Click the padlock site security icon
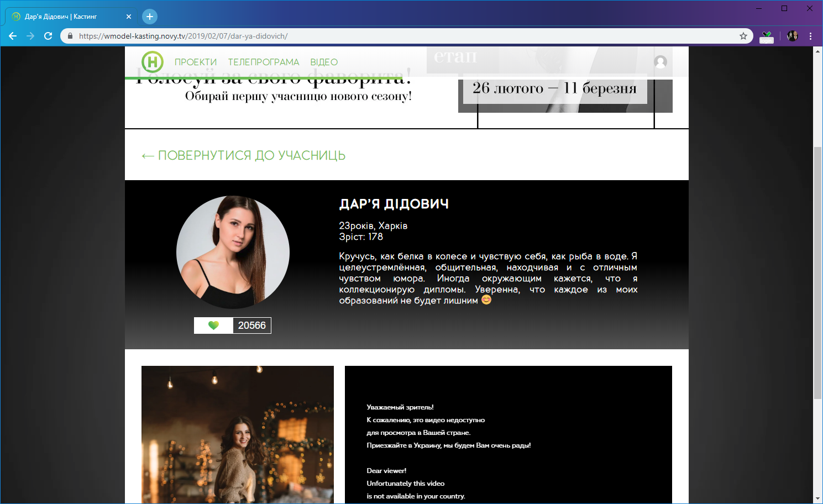 [x=70, y=36]
